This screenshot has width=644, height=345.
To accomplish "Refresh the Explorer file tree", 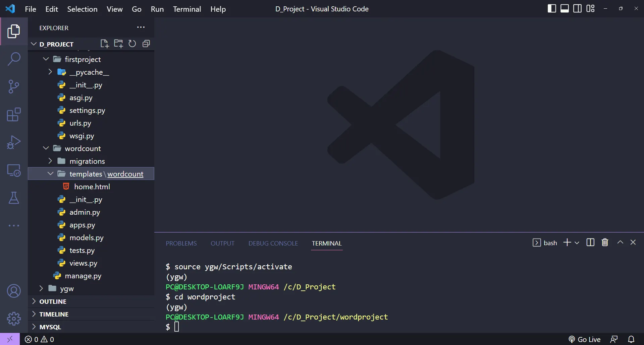I will [132, 44].
